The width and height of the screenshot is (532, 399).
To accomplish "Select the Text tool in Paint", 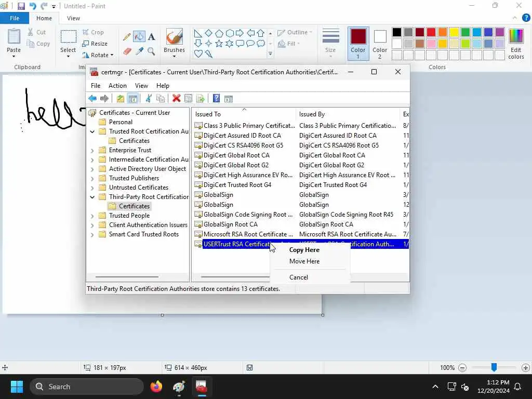I will pyautogui.click(x=152, y=37).
